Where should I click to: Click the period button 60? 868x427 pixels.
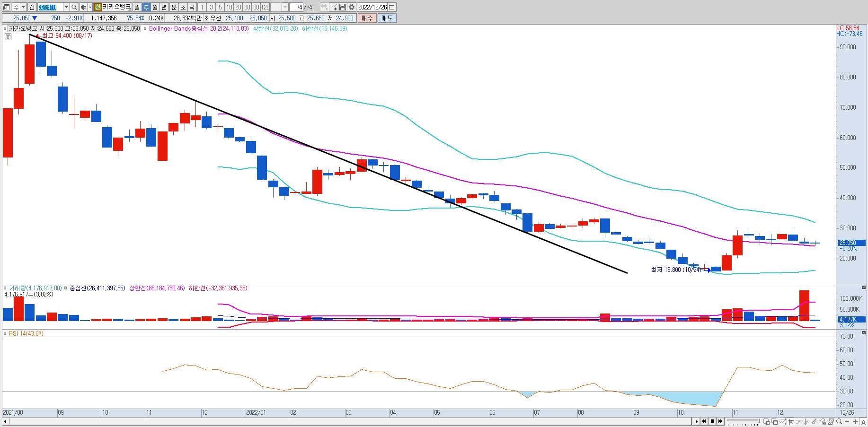[256, 7]
